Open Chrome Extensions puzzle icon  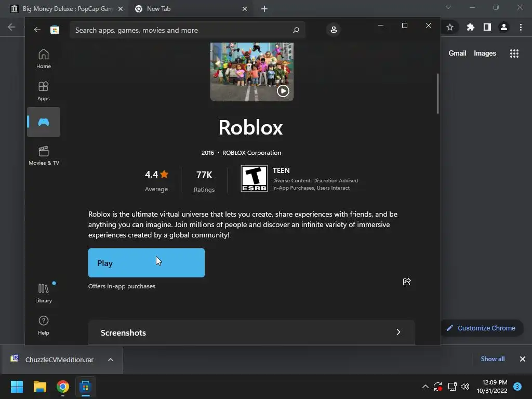(470, 27)
